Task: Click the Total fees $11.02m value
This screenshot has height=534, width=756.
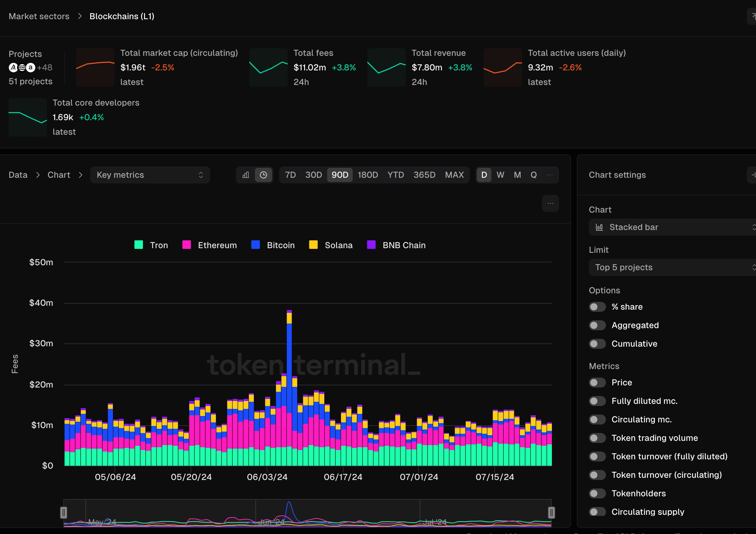Action: (310, 68)
